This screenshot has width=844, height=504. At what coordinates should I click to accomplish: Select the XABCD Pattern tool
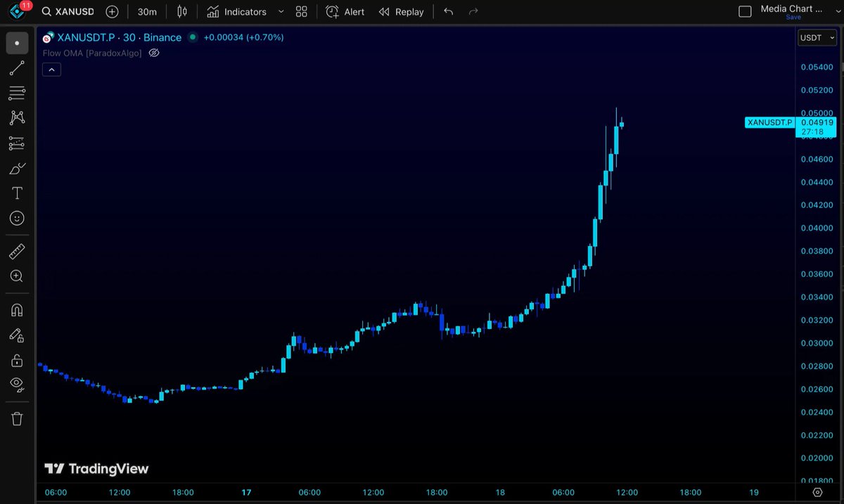pyautogui.click(x=17, y=117)
